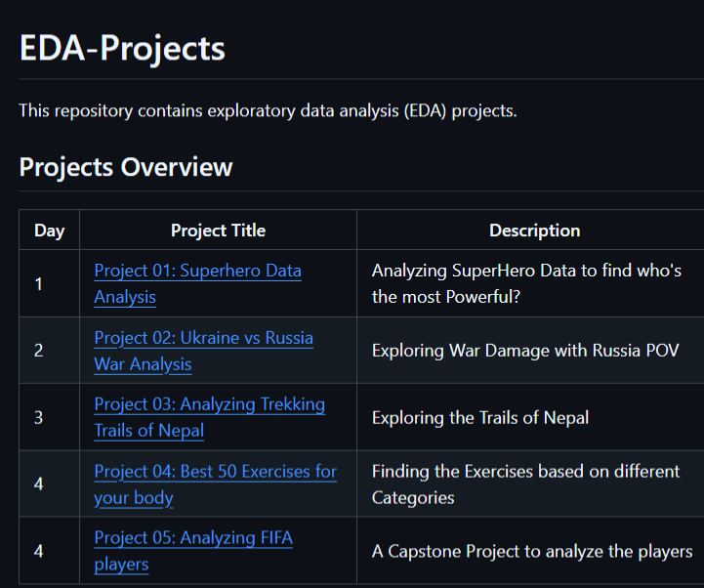Open Project 04: Best 50 Exercises link

(215, 472)
